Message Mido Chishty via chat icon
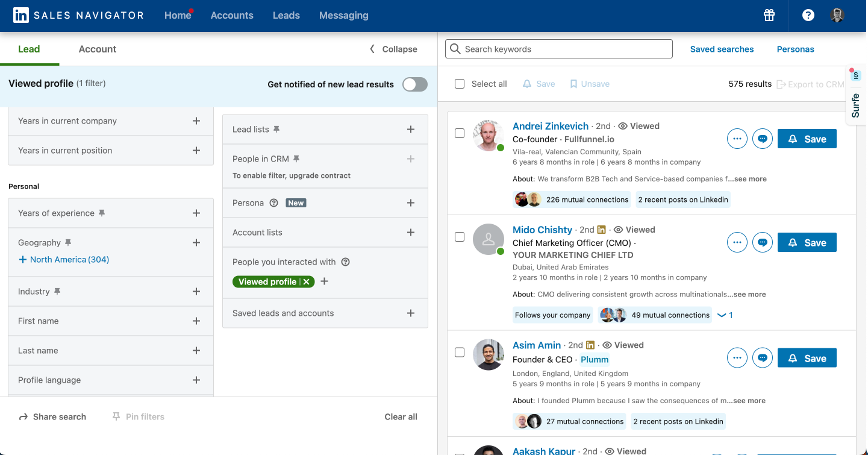The width and height of the screenshot is (868, 455). pos(763,242)
